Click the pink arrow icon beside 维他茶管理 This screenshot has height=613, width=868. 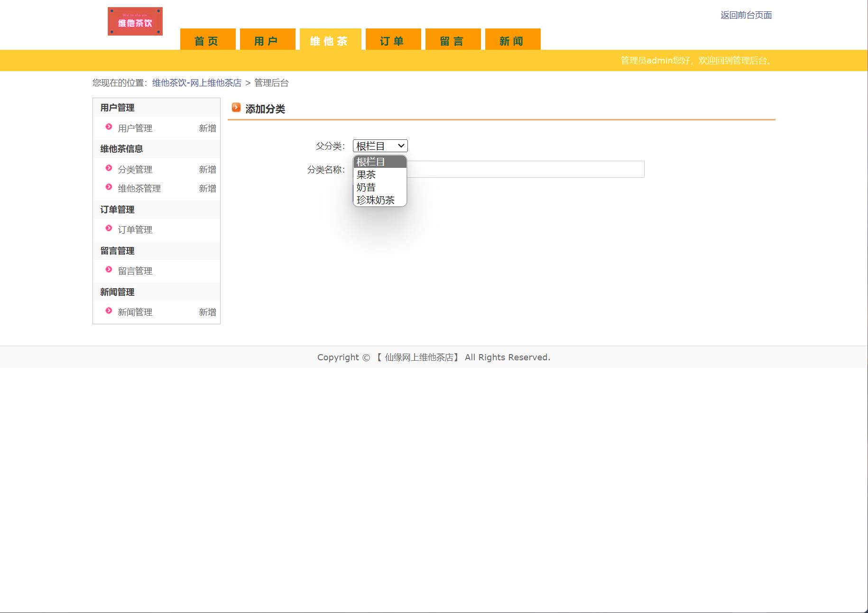pos(108,188)
